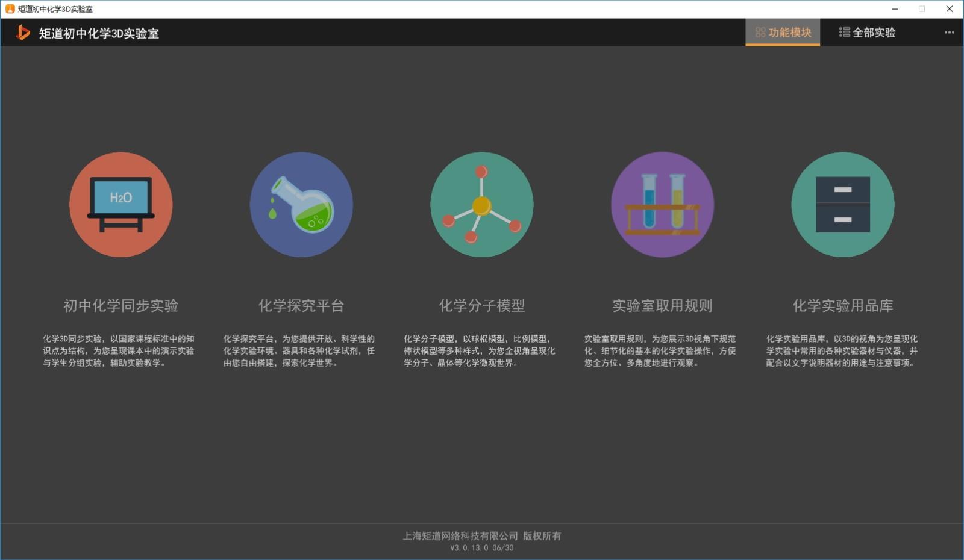Open the drawer cabinet supplies library icon
Viewport: 964px width, 560px height.
point(843,205)
